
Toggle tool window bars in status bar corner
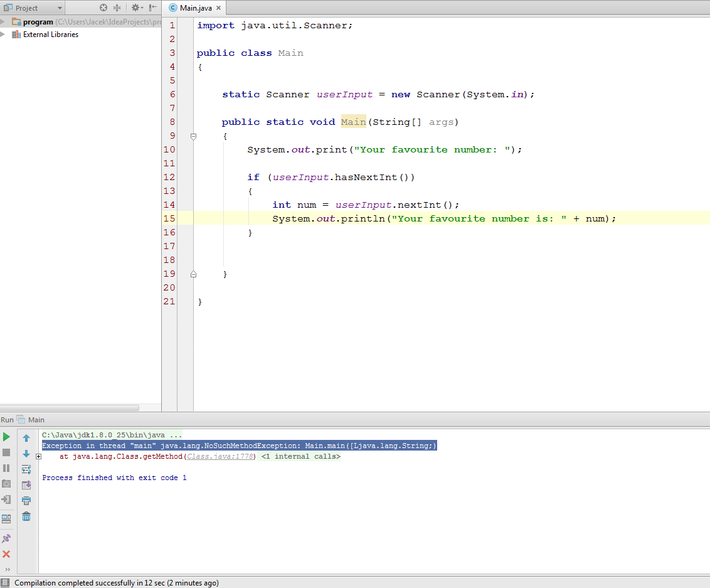click(x=5, y=583)
